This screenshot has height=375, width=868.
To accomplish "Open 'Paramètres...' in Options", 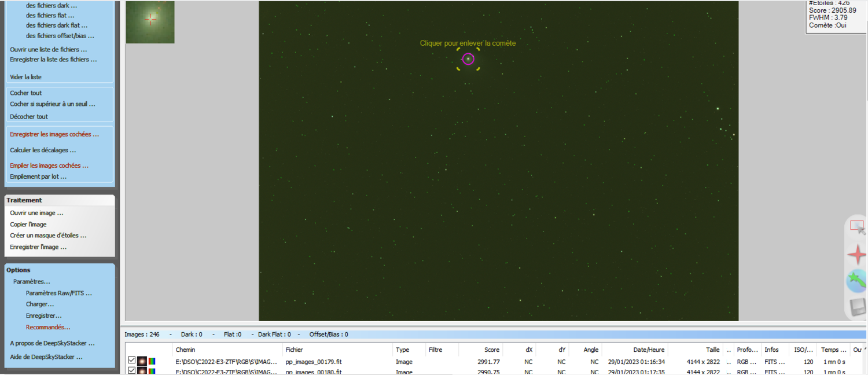I will (32, 281).
